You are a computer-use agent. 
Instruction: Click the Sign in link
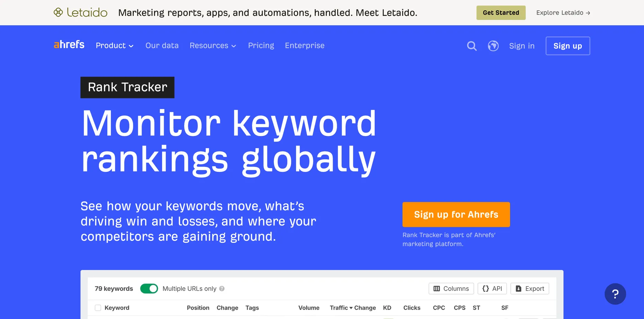pos(522,46)
